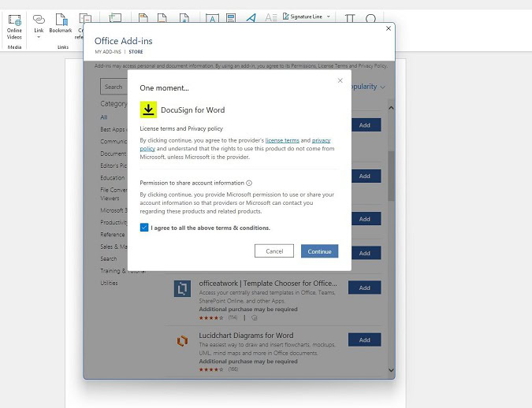This screenshot has height=408, width=532.
Task: Click the Permission to share account information heading
Action: click(192, 183)
